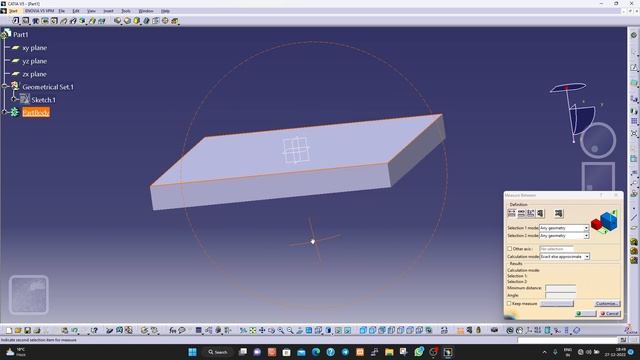Click the yellow Apply Material icon in top toolbar
The image size is (640, 360).
coord(137,20)
